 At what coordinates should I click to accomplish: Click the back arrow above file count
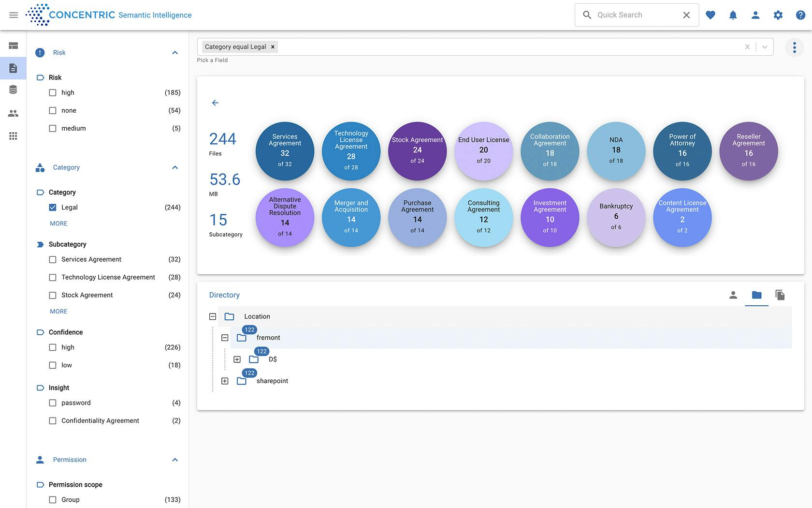pyautogui.click(x=215, y=103)
